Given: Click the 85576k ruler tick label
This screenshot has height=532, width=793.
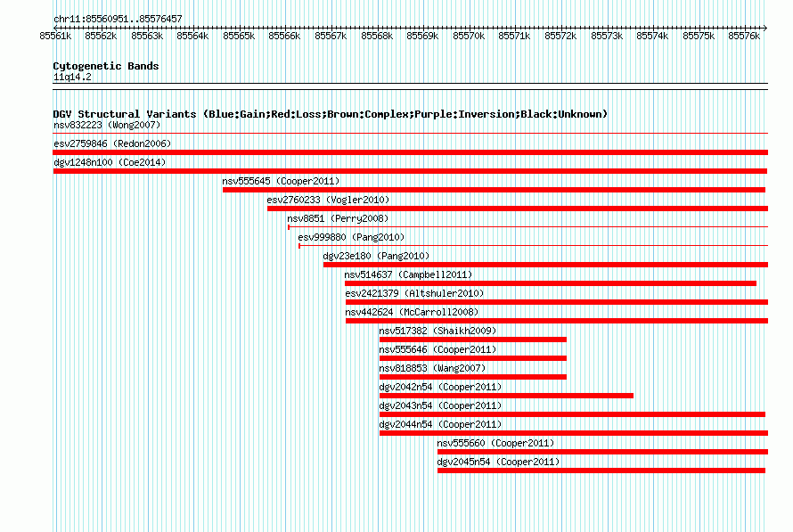Looking at the screenshot, I should coord(744,36).
